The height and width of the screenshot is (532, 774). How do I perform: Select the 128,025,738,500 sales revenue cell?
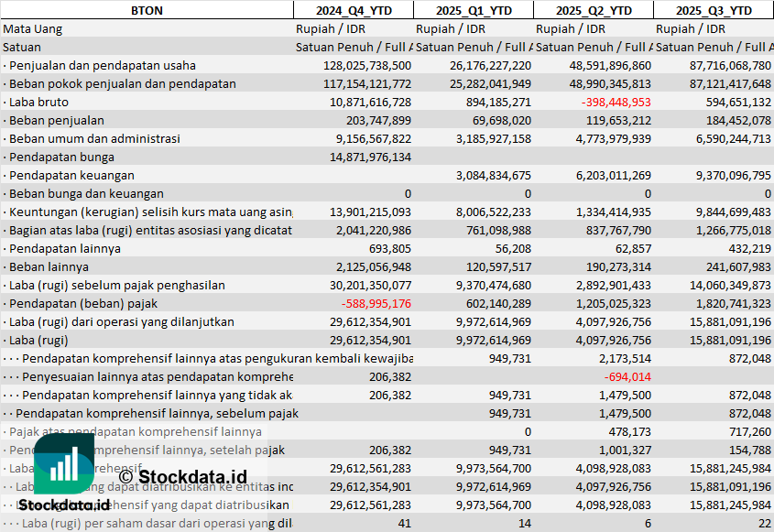tap(367, 65)
